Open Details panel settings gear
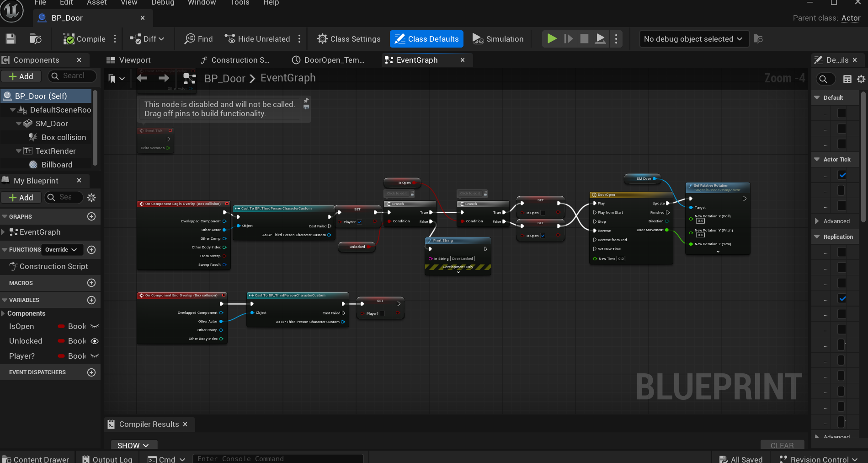This screenshot has height=463, width=868. tap(861, 79)
